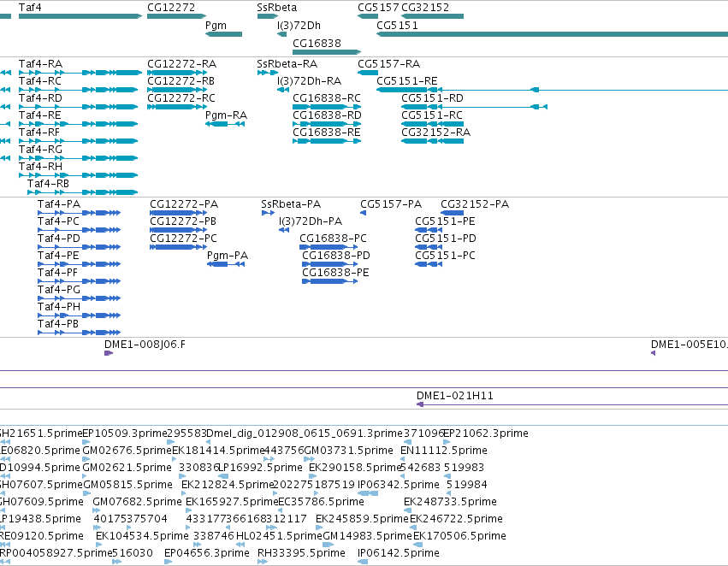Click transcript CG12272-RA
The width and height of the screenshot is (728, 566).
click(177, 73)
